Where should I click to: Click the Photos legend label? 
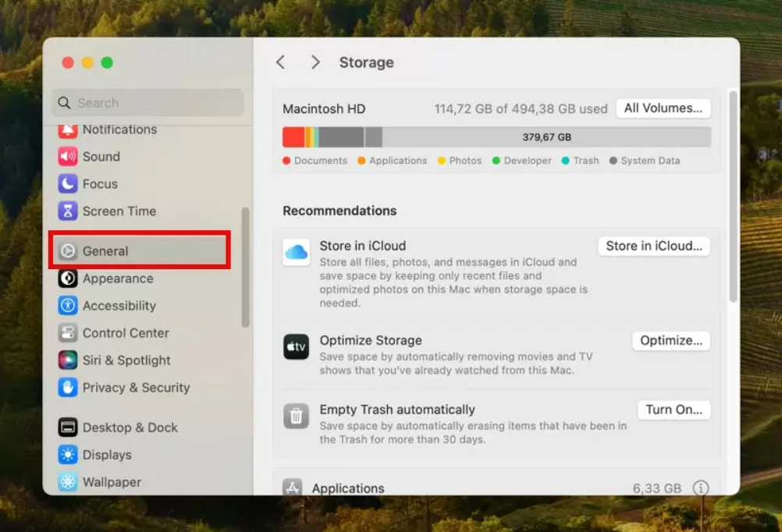[x=465, y=161]
